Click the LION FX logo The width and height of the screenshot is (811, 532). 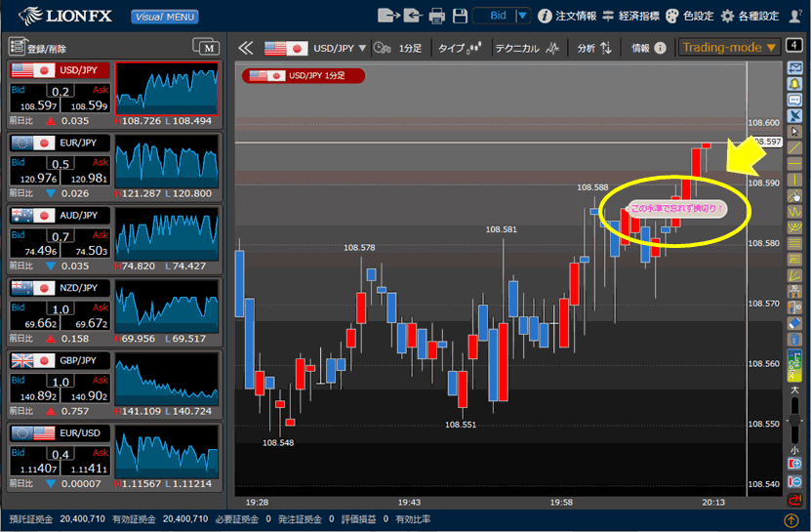[65, 16]
